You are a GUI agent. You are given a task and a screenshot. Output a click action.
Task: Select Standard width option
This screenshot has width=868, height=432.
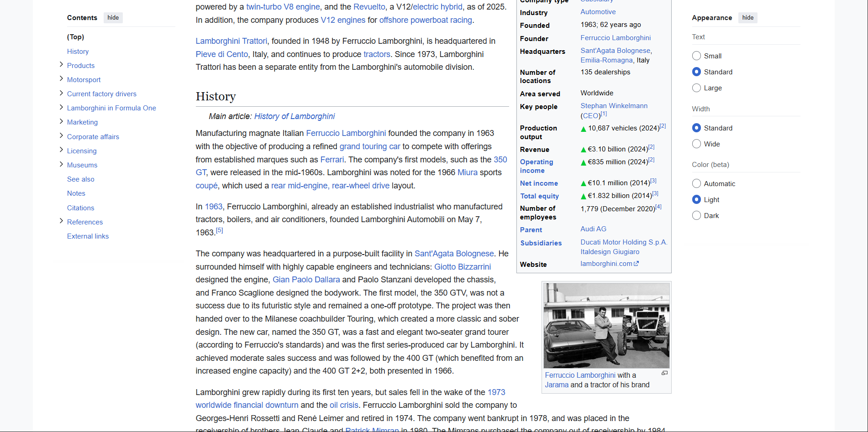[696, 128]
